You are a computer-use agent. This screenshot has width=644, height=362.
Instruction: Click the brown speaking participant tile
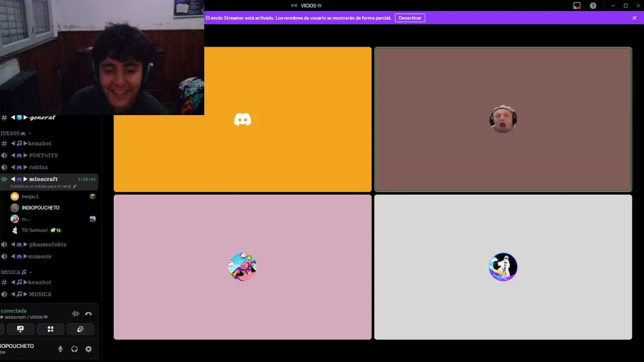[503, 119]
